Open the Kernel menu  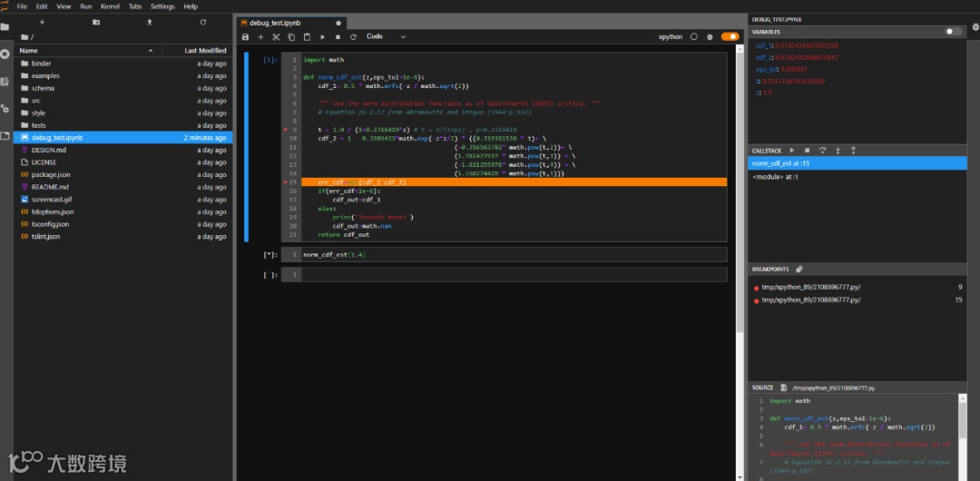110,6
